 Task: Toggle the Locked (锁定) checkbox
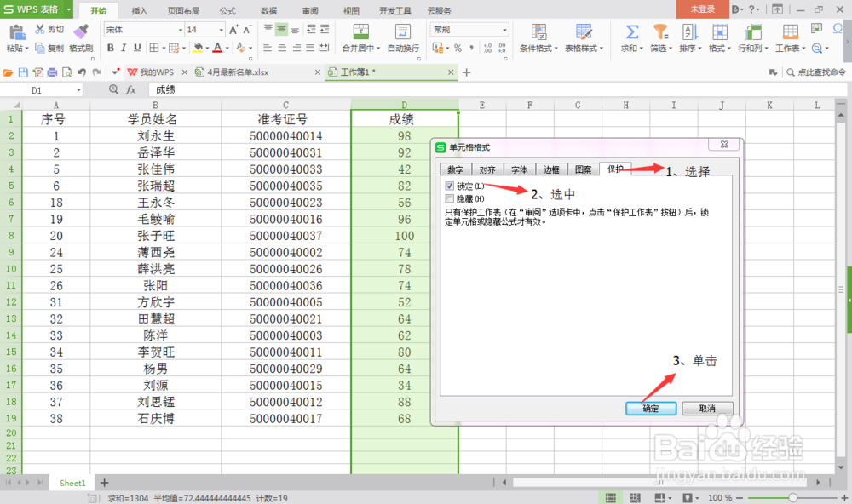[x=449, y=186]
